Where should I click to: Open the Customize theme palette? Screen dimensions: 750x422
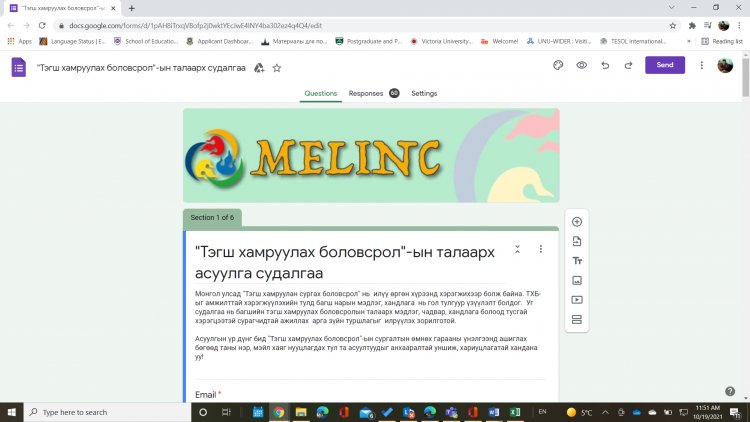tap(558, 65)
